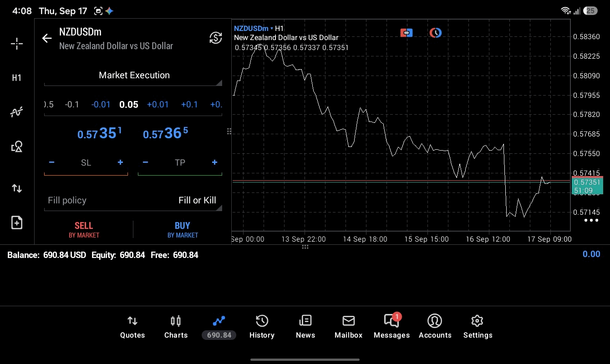
Task: Expand the Market Execution order type dropdown
Action: [133, 76]
